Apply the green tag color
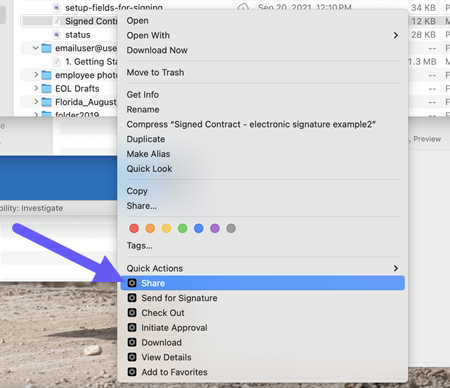The width and height of the screenshot is (450, 388). click(x=183, y=228)
